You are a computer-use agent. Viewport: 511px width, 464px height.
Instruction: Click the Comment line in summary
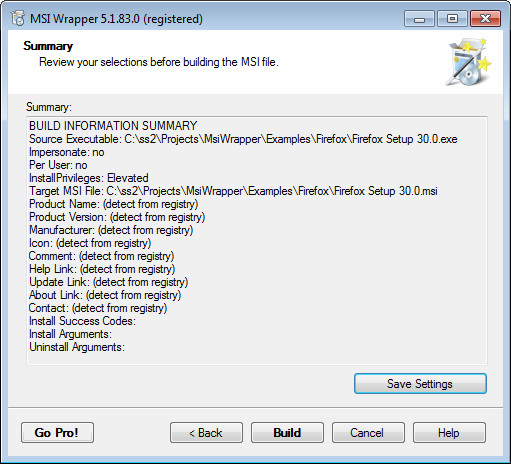[x=101, y=256]
